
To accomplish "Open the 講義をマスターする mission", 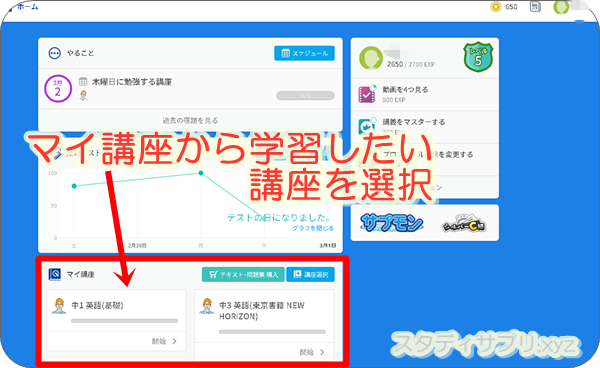I will click(425, 126).
